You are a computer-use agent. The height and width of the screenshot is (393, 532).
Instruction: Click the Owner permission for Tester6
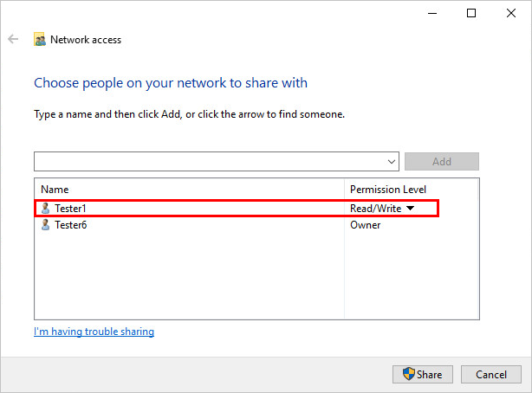tap(365, 225)
